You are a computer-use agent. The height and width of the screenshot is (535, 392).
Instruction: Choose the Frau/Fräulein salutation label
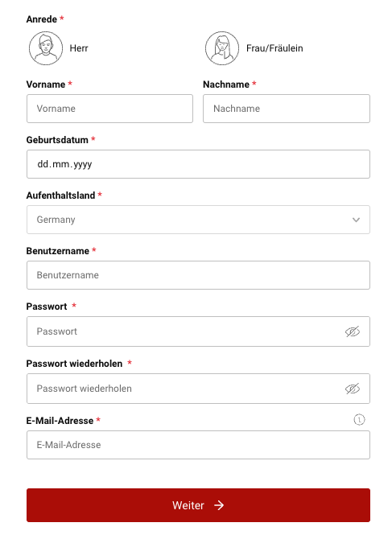274,48
